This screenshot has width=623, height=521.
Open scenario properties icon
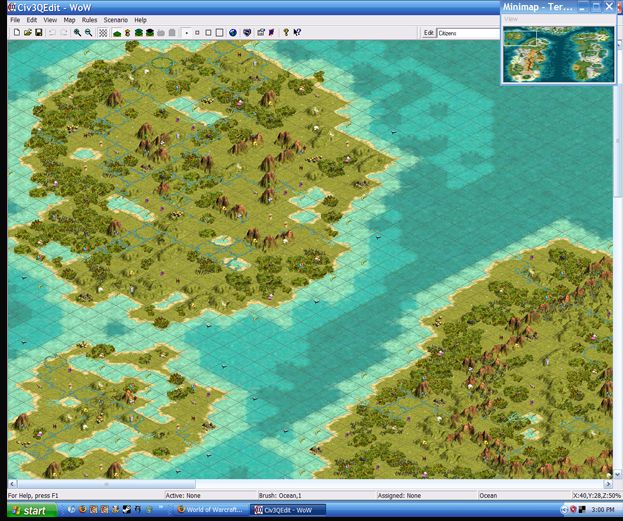[x=261, y=33]
